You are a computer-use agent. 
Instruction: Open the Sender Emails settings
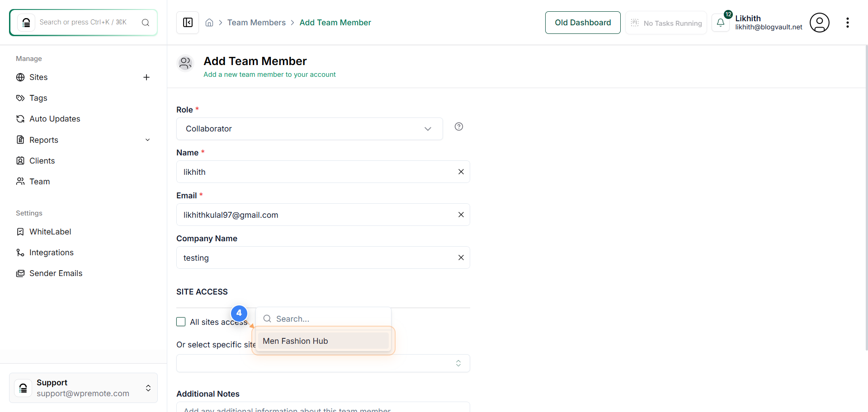tap(56, 273)
